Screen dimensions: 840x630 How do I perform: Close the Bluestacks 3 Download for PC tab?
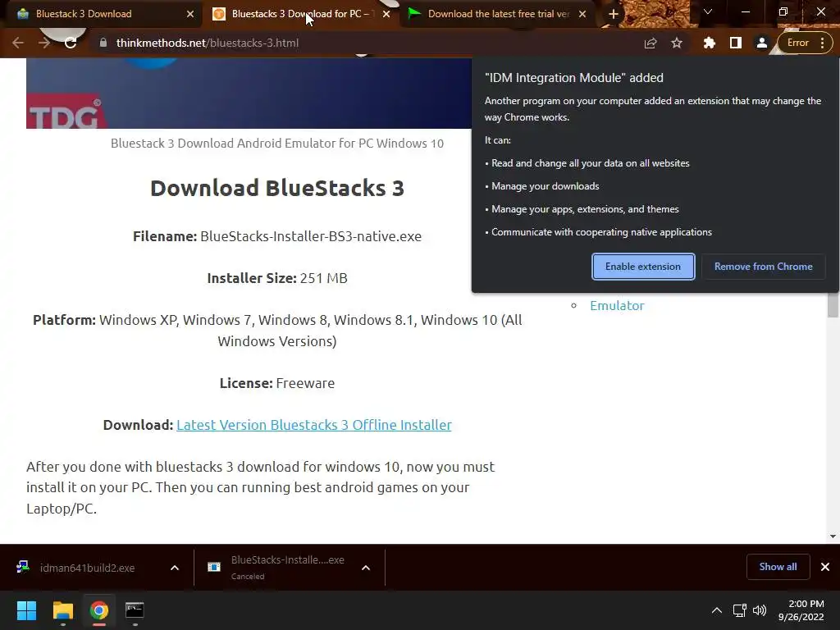tap(386, 14)
